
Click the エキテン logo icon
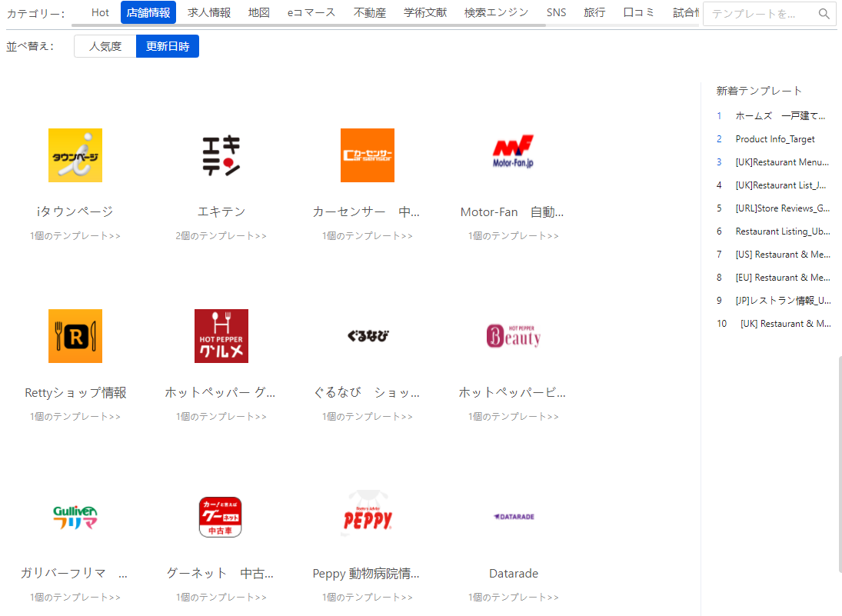(221, 155)
